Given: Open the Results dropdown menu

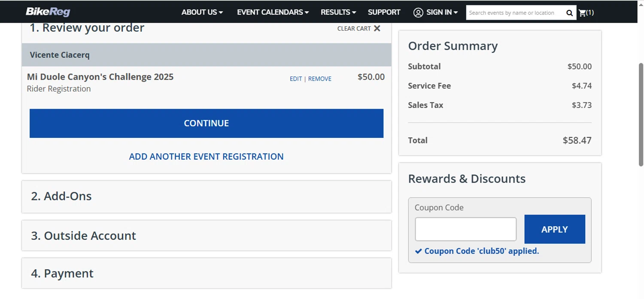Looking at the screenshot, I should tap(338, 12).
